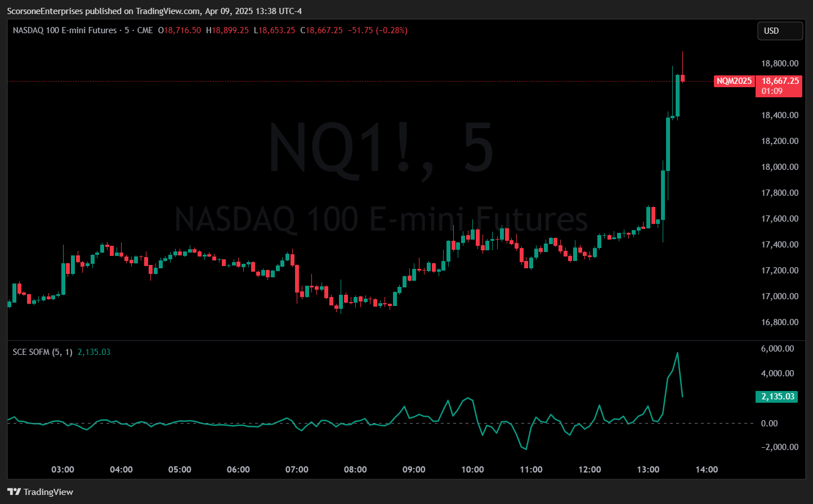Viewport: 813px width, 504px height.
Task: Click the 18,800.00 price axis label
Action: pyautogui.click(x=780, y=64)
